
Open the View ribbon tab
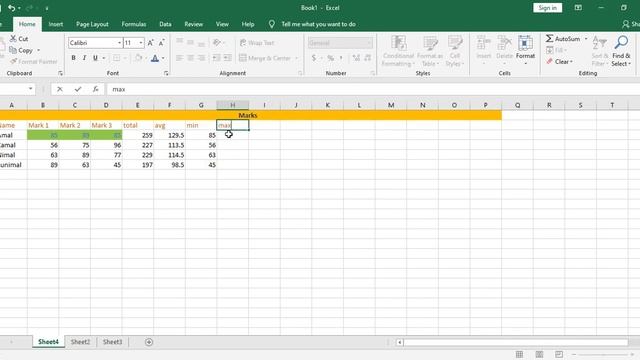pos(222,24)
